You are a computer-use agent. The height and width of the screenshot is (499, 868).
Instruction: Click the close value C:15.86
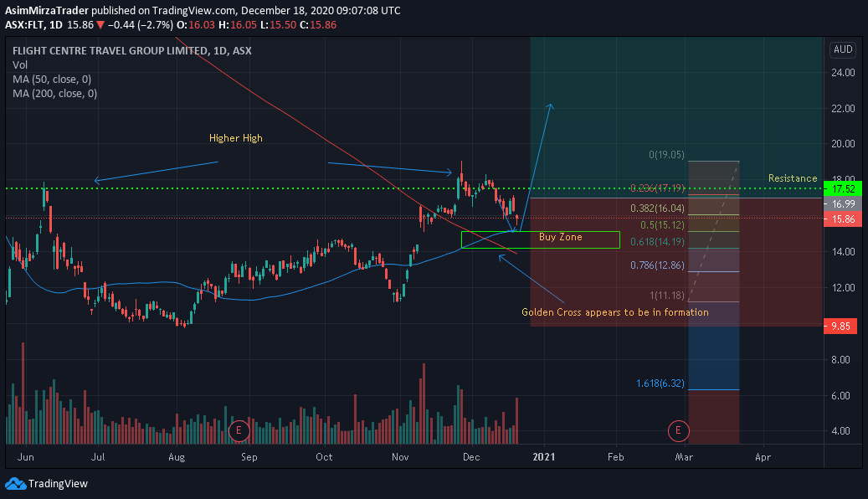318,25
